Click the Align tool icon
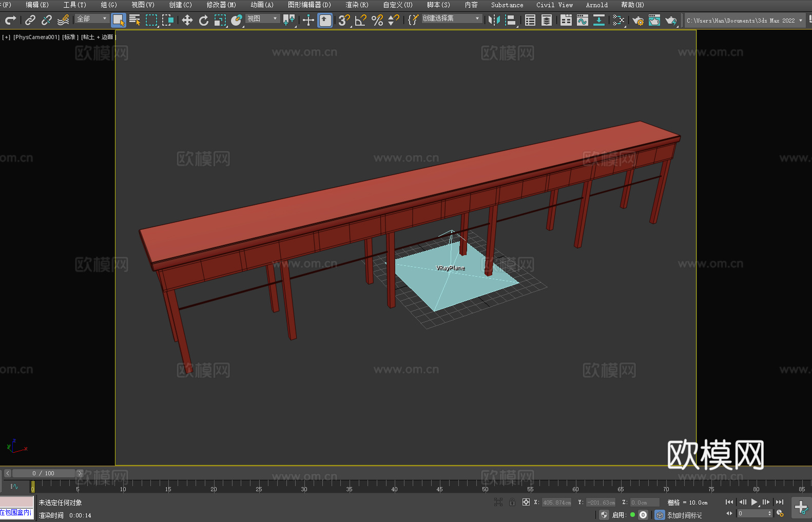Image resolution: width=812 pixels, height=522 pixels. [511, 20]
